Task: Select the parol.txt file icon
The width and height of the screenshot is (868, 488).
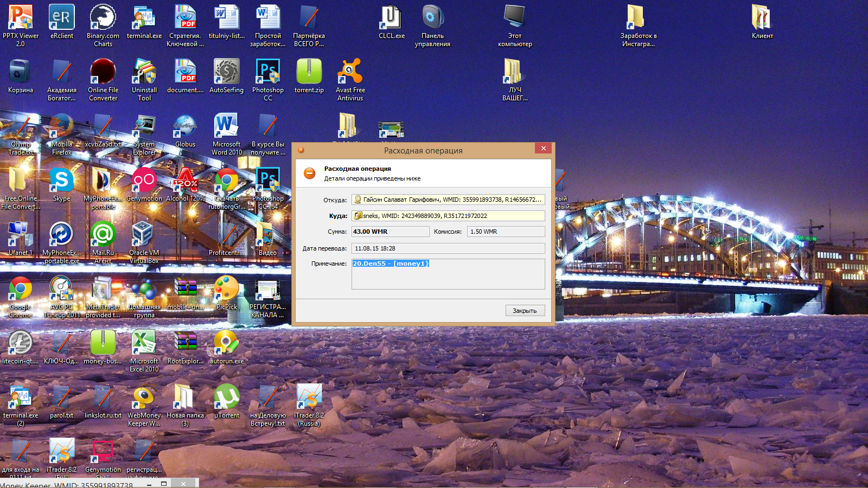Action: [62, 401]
